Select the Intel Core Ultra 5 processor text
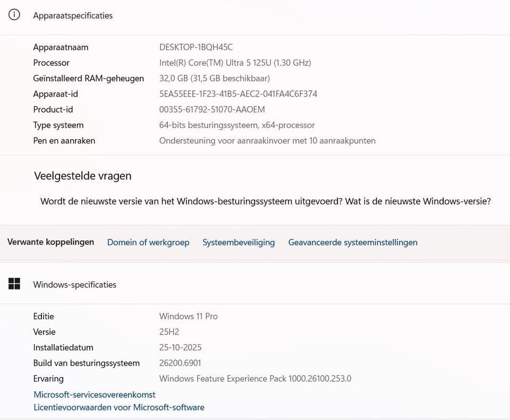This screenshot has height=420, width=510. click(x=235, y=62)
